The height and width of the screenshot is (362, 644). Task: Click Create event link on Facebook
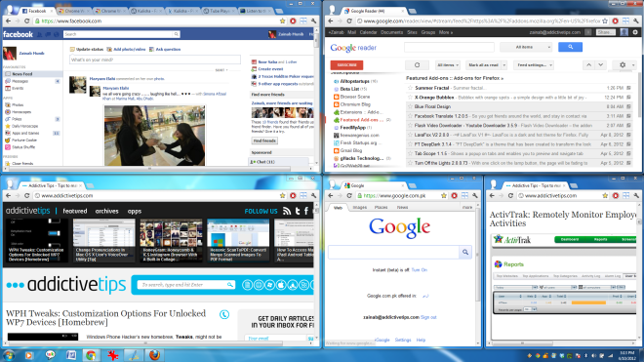(x=270, y=69)
